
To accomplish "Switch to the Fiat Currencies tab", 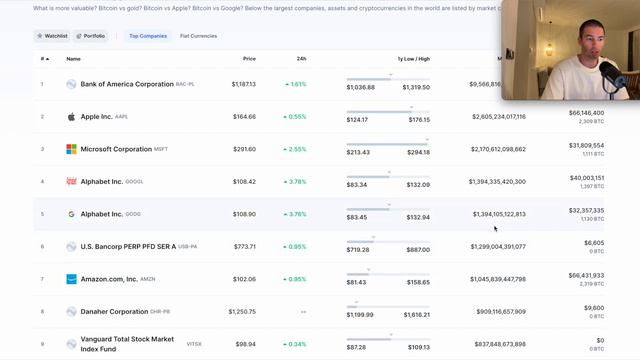I will tap(198, 36).
